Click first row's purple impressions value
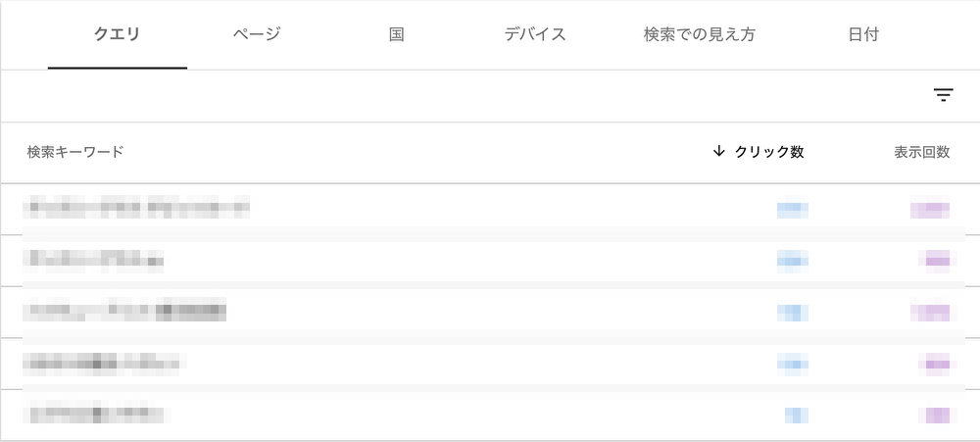Image resolution: width=980 pixels, height=442 pixels. 930,210
